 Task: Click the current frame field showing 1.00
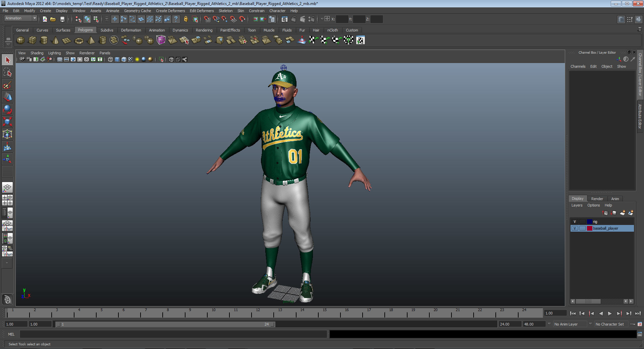pyautogui.click(x=555, y=313)
